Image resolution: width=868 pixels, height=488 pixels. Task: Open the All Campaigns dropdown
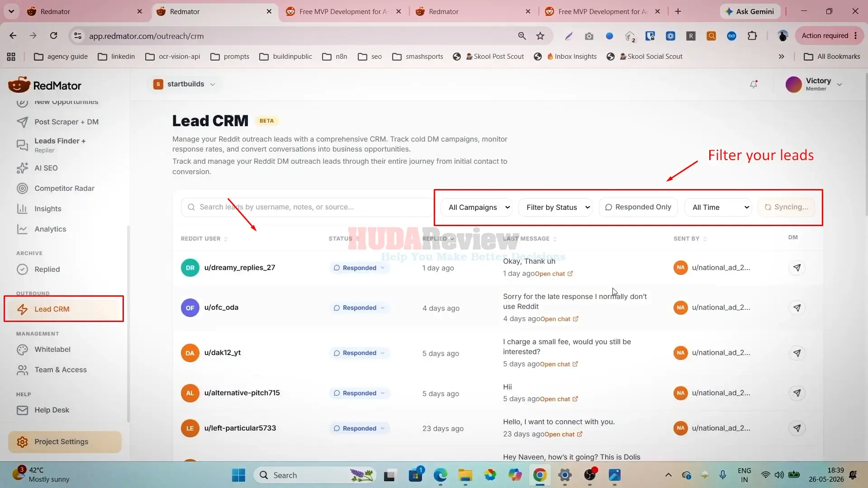(x=476, y=207)
